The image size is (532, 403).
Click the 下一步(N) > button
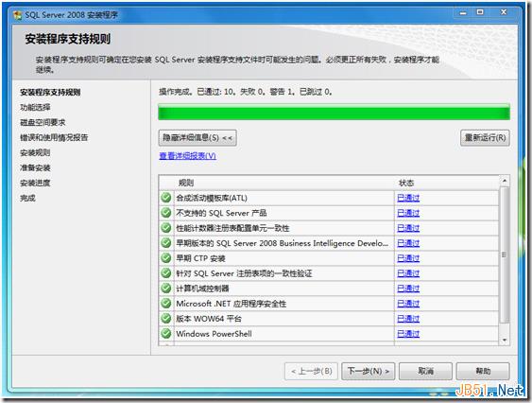pyautogui.click(x=369, y=371)
